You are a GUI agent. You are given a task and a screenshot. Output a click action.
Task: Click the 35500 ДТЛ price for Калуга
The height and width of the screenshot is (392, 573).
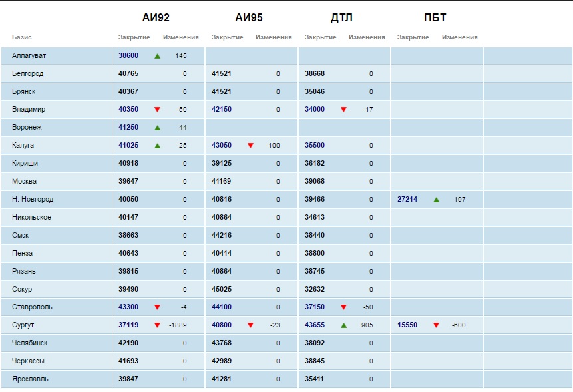click(315, 145)
